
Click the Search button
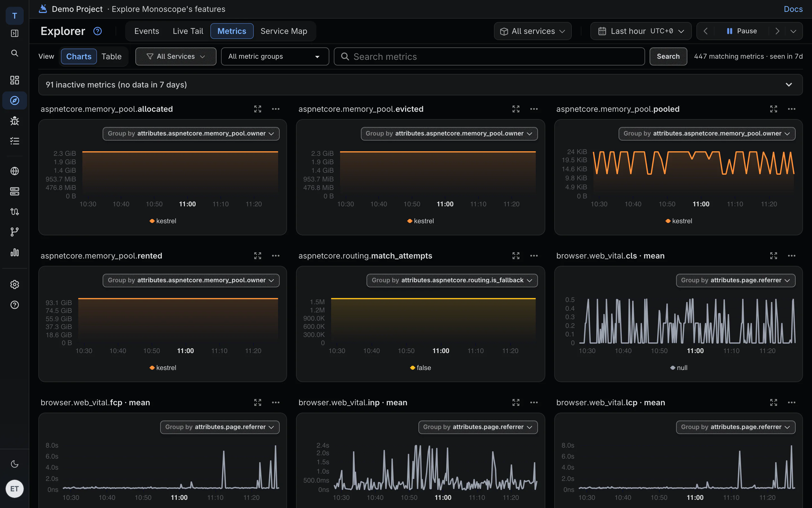[668, 56]
